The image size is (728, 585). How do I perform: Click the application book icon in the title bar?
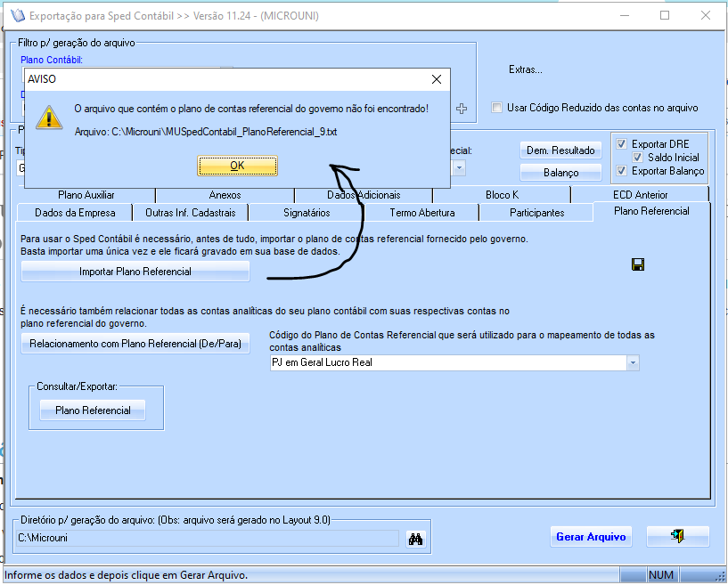(18, 16)
